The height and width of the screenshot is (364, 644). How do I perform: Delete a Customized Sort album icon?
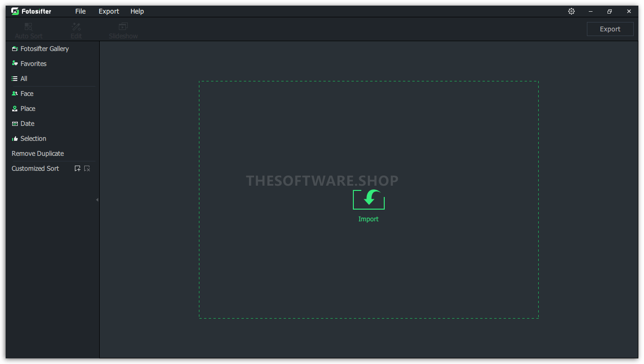point(87,168)
